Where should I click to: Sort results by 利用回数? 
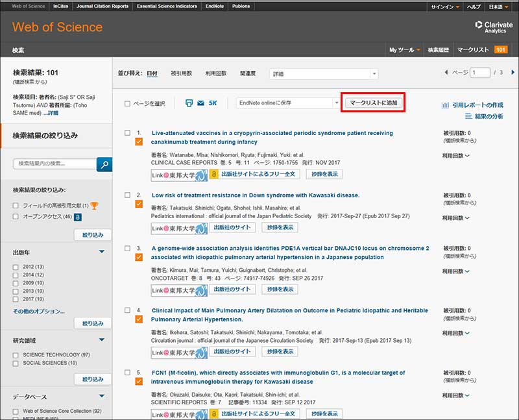216,73
